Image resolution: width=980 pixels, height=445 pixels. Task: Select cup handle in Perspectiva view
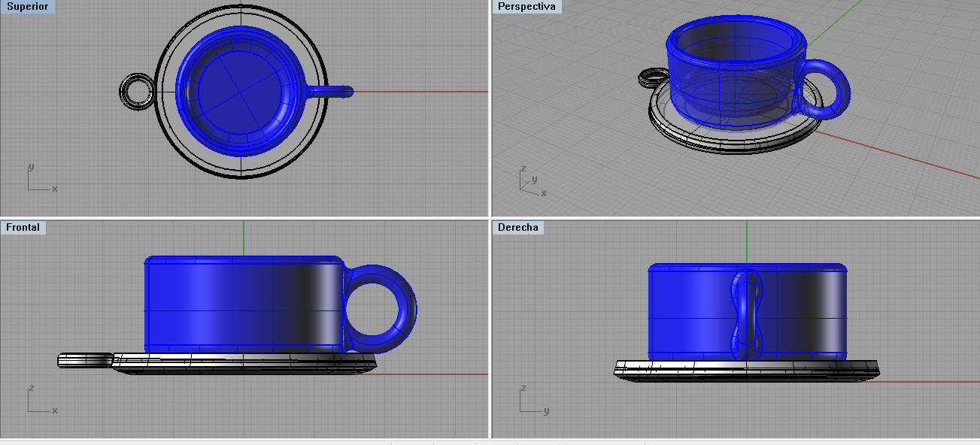[844, 90]
